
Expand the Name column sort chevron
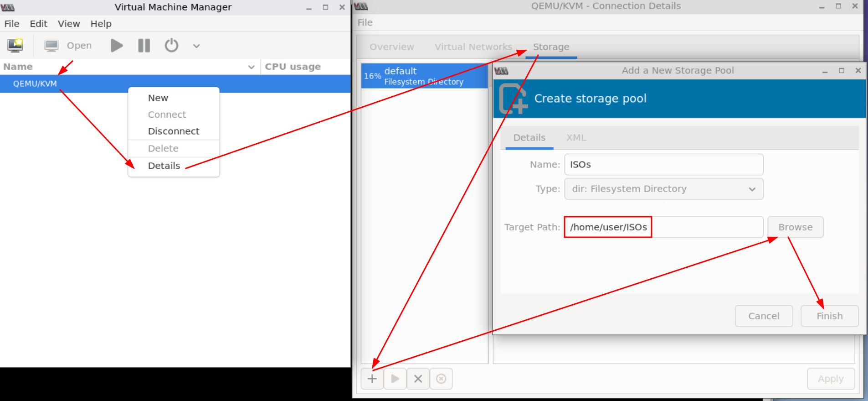point(251,67)
